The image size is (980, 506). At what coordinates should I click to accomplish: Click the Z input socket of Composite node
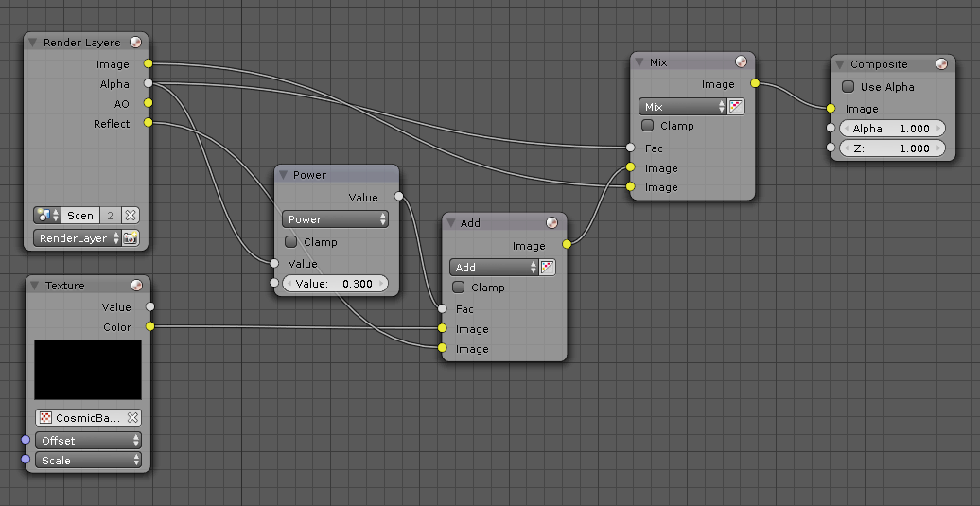(831, 148)
